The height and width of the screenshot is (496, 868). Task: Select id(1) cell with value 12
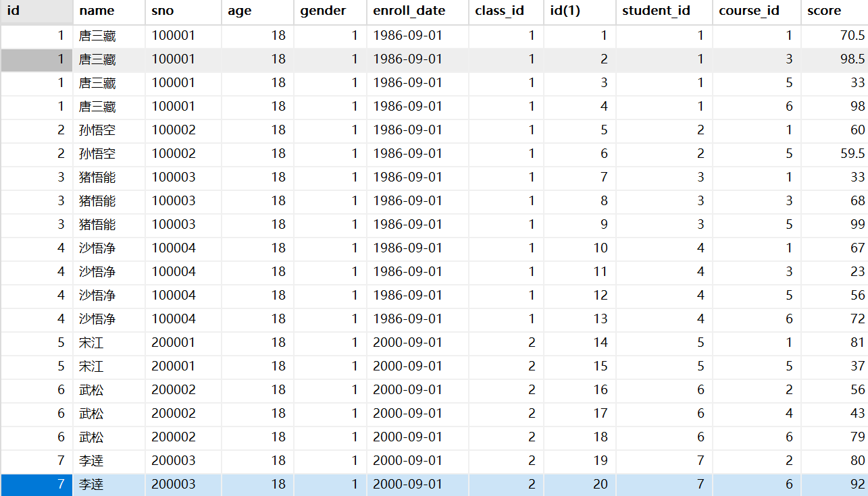tap(580, 296)
